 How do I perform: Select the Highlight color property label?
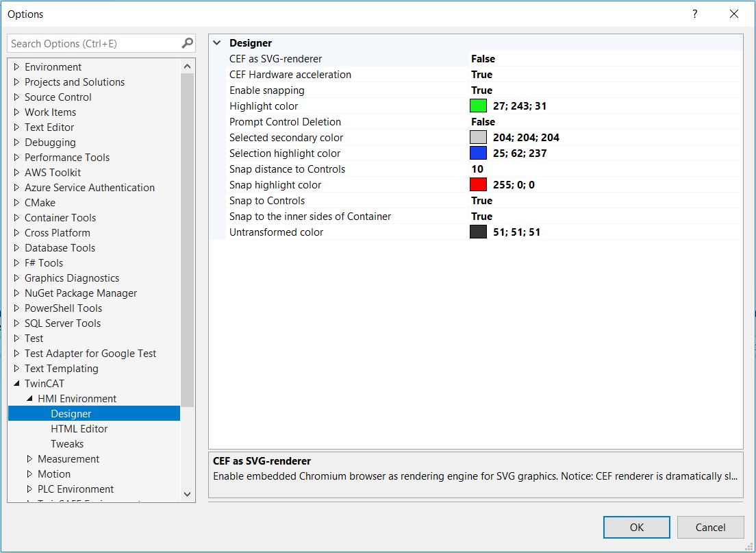click(x=263, y=106)
